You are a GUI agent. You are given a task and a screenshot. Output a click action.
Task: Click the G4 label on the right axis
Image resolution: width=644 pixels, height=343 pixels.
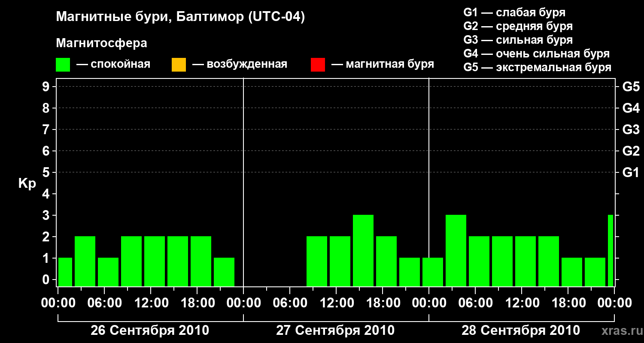tap(631, 108)
